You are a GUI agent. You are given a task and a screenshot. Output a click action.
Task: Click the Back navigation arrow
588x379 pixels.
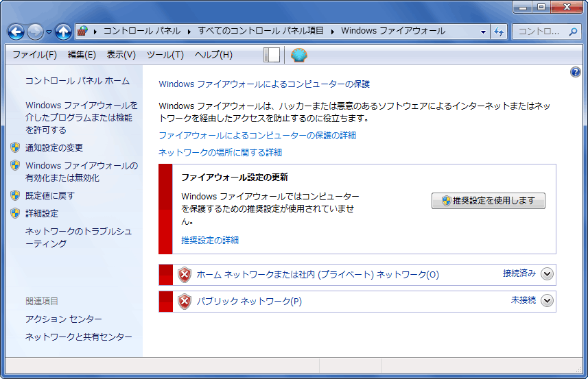[x=16, y=32]
